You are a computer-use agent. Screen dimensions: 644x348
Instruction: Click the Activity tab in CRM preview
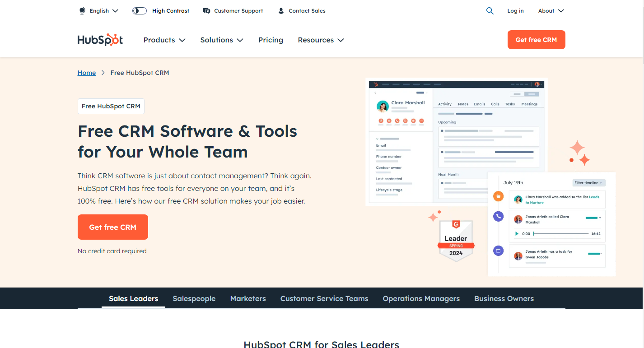[x=445, y=104]
